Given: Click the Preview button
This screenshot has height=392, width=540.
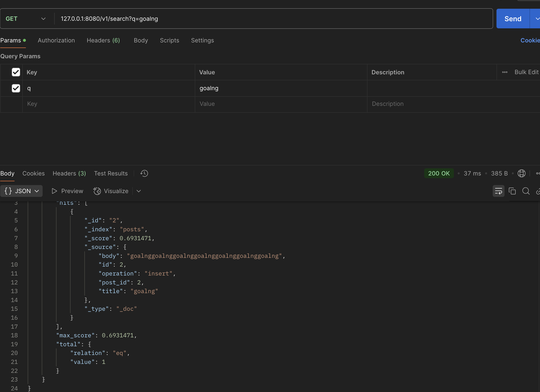Looking at the screenshot, I should point(67,191).
